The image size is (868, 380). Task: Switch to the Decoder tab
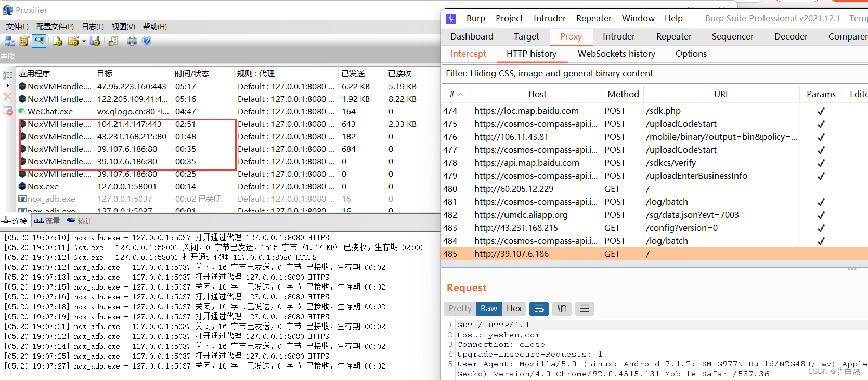pos(791,36)
